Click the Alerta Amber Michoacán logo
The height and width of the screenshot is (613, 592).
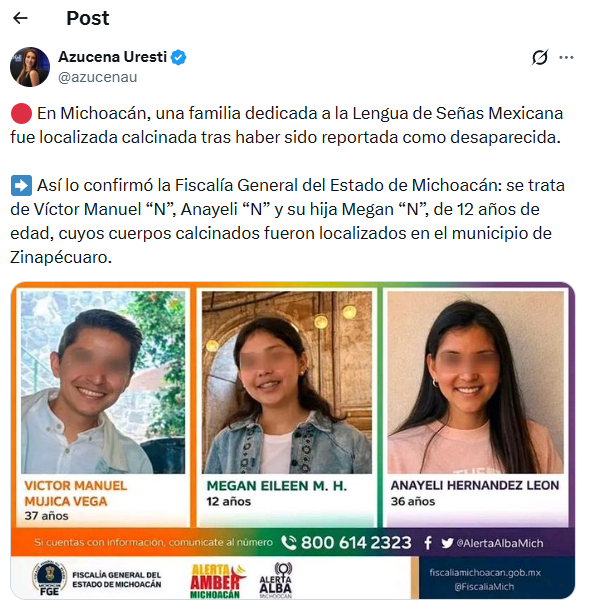[x=217, y=581]
